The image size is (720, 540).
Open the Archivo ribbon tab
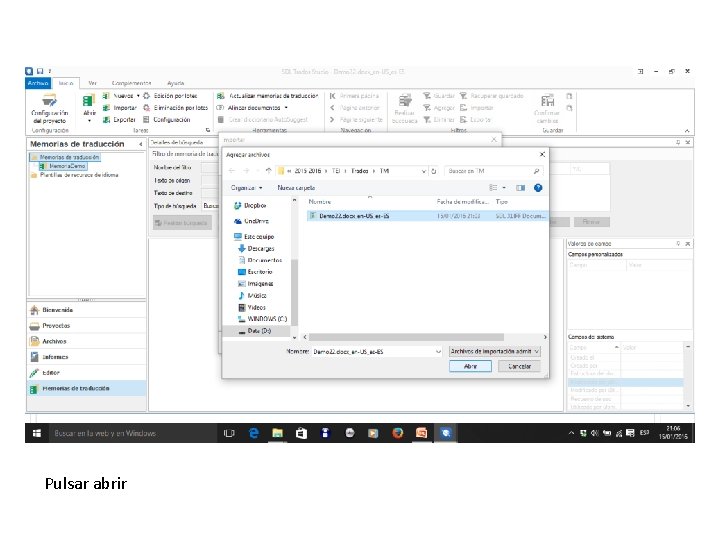click(38, 83)
